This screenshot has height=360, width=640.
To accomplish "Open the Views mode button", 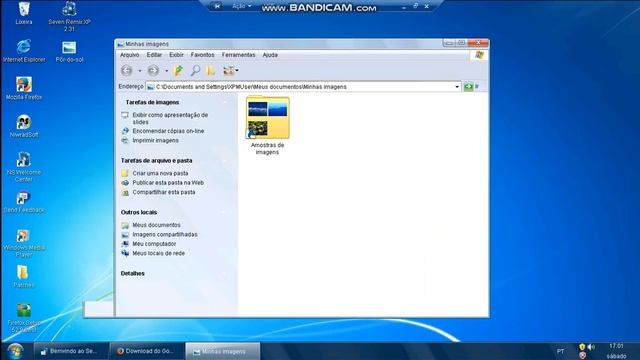I will (x=230, y=71).
